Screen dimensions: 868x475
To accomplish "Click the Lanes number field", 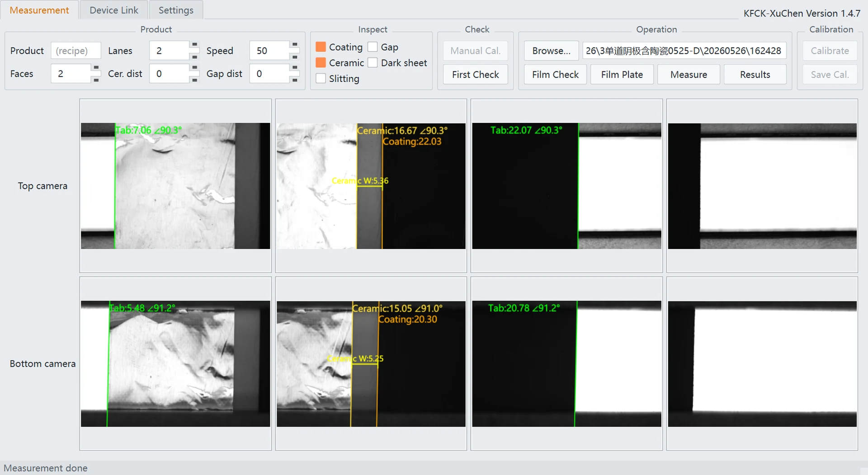I will coord(170,51).
